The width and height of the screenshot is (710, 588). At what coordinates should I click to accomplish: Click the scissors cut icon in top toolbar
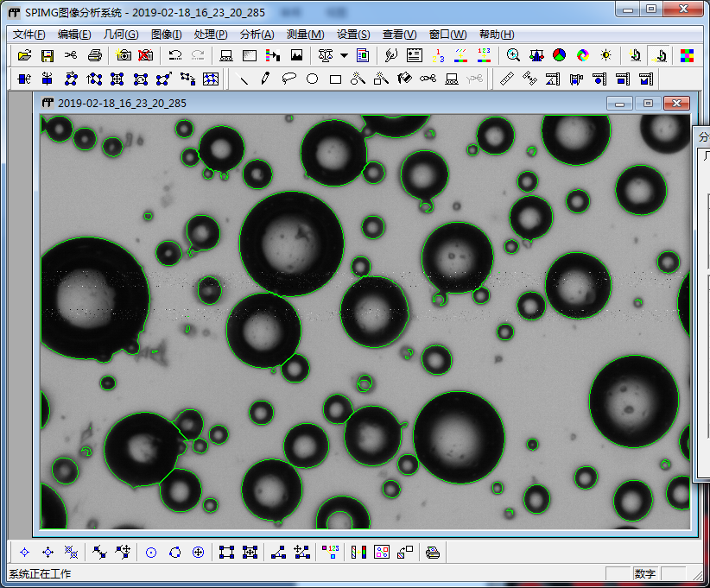tap(71, 55)
